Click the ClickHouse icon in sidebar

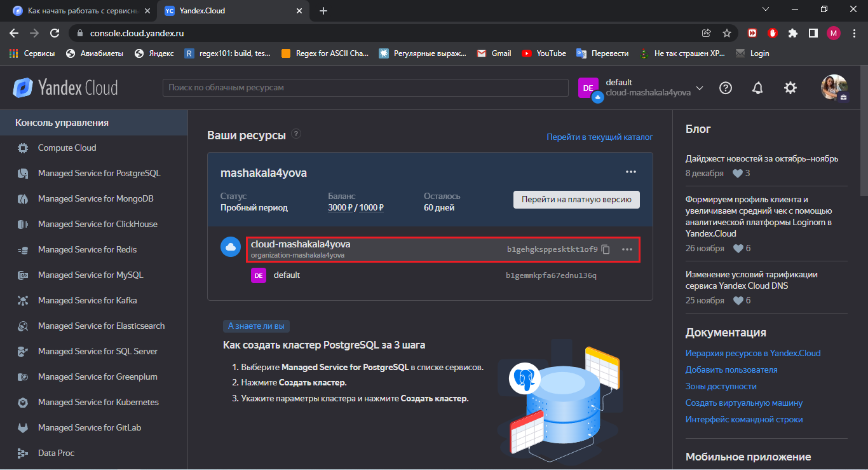(23, 225)
